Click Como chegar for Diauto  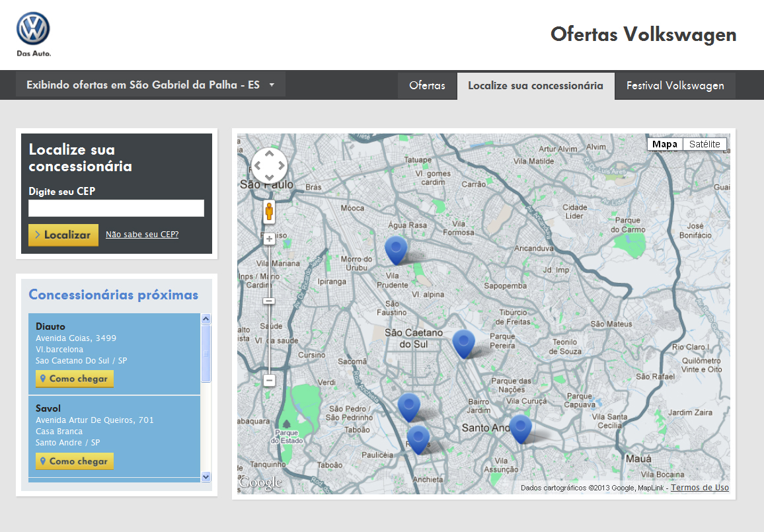click(x=75, y=379)
